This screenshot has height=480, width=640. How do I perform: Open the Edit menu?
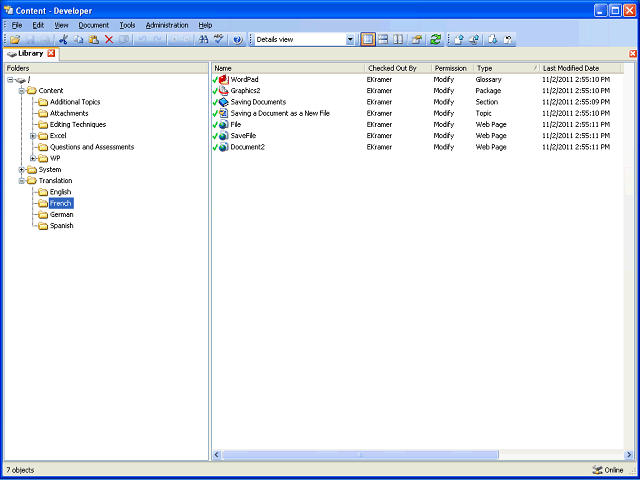38,25
